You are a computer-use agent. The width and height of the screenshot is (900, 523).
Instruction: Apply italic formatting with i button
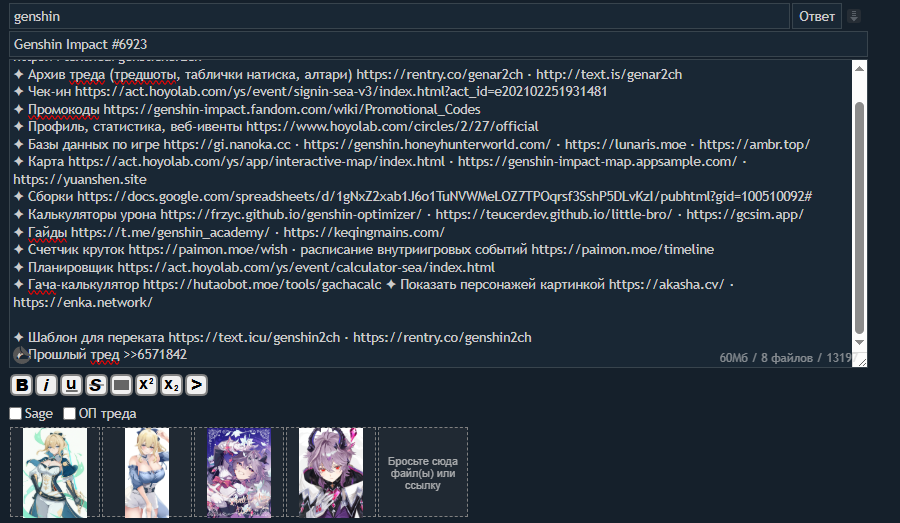pyautogui.click(x=46, y=385)
